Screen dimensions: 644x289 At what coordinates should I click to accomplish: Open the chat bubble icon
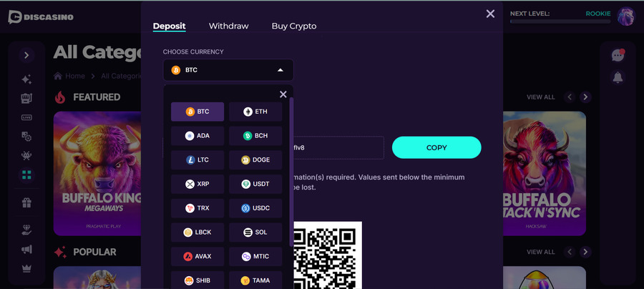(618, 55)
